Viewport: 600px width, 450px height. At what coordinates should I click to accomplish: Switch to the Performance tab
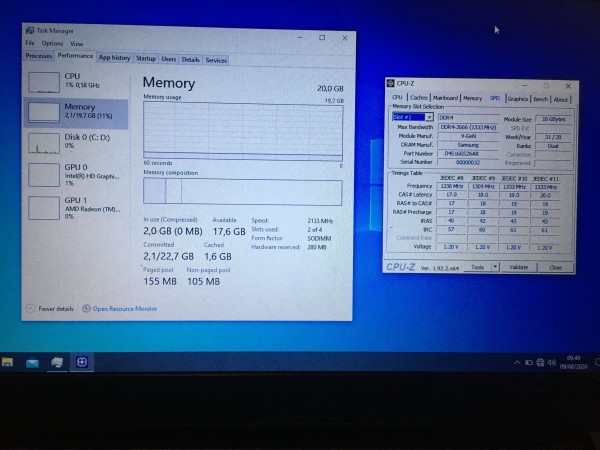point(75,55)
